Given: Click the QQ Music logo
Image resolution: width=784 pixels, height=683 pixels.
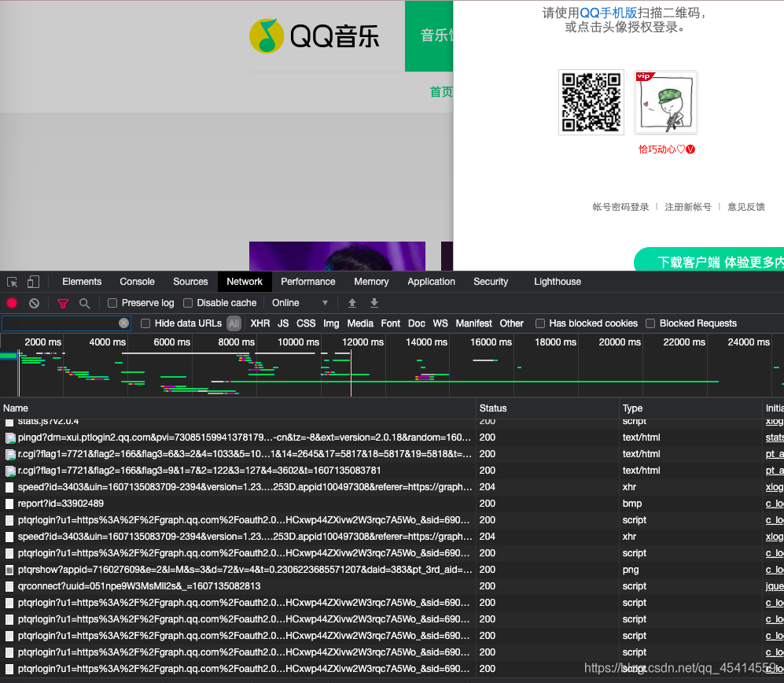Looking at the screenshot, I should coord(315,36).
